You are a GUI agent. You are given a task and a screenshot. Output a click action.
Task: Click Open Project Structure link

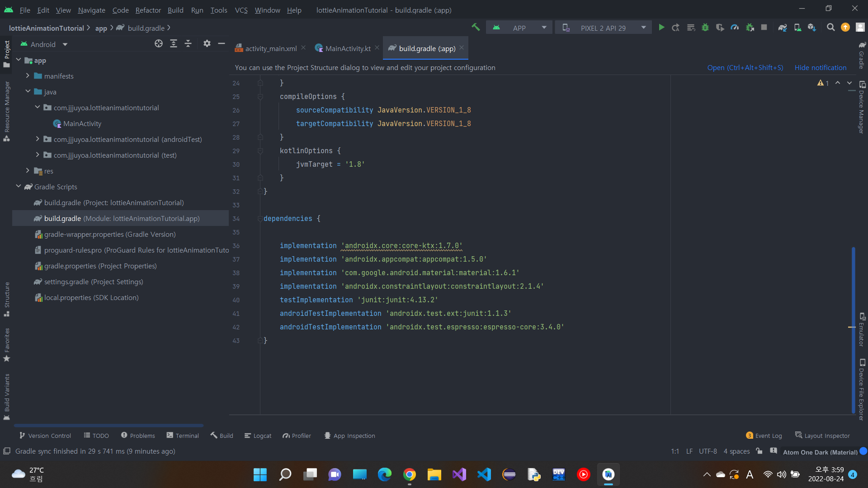pos(745,67)
